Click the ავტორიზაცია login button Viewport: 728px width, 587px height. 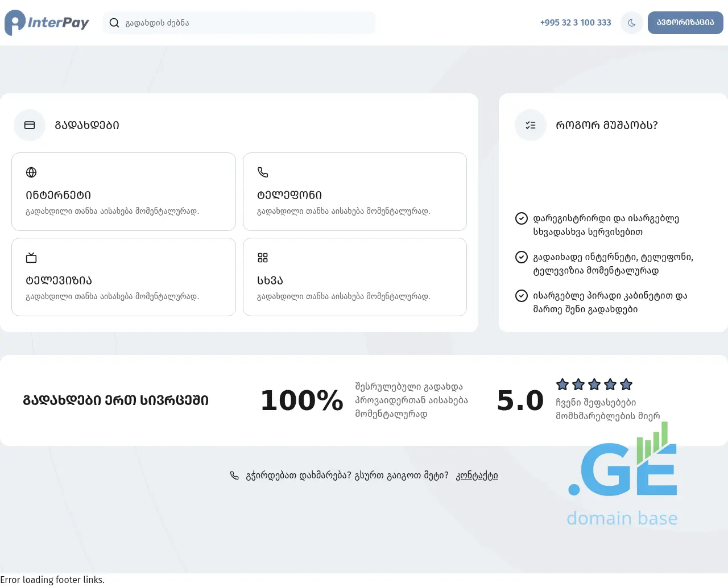point(685,23)
